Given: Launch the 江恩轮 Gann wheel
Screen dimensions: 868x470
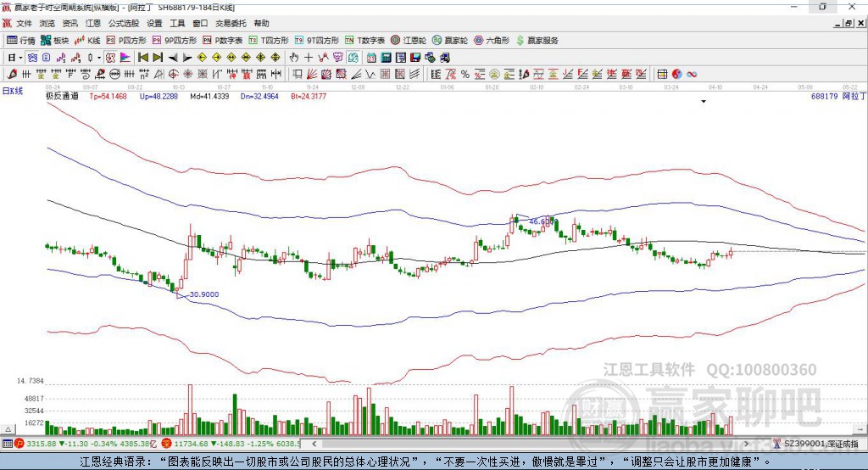Looking at the screenshot, I should pyautogui.click(x=409, y=41).
